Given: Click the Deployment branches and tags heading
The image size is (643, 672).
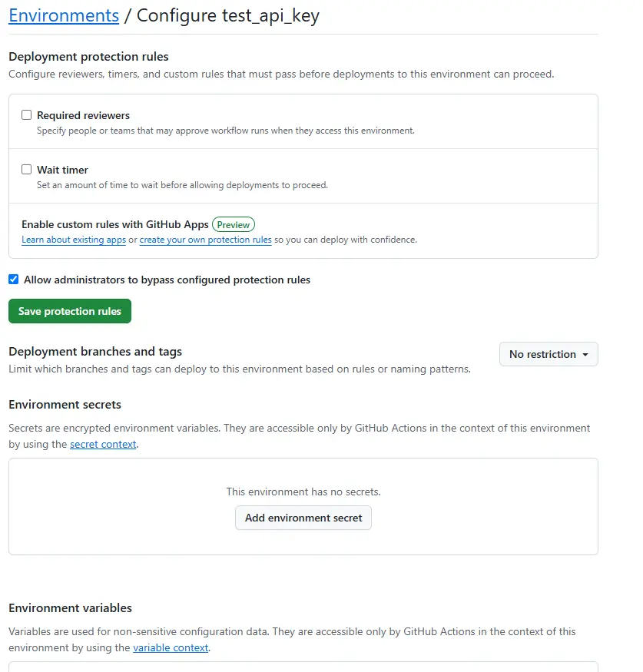Looking at the screenshot, I should (95, 352).
